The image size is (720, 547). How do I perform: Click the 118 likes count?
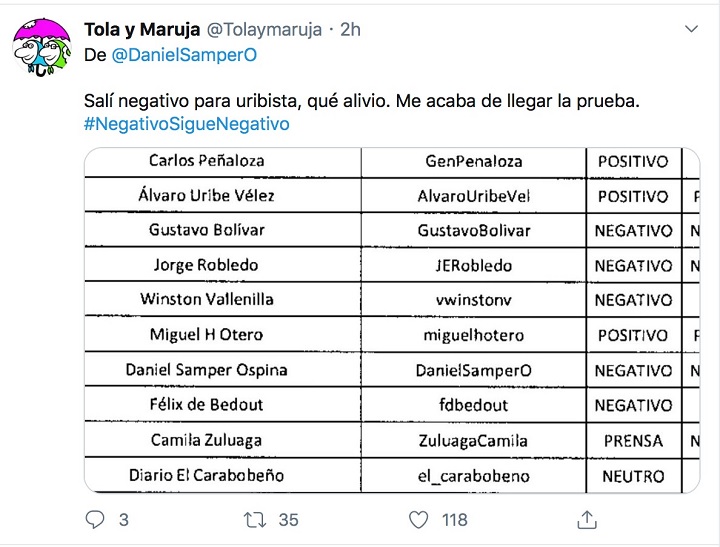(455, 520)
